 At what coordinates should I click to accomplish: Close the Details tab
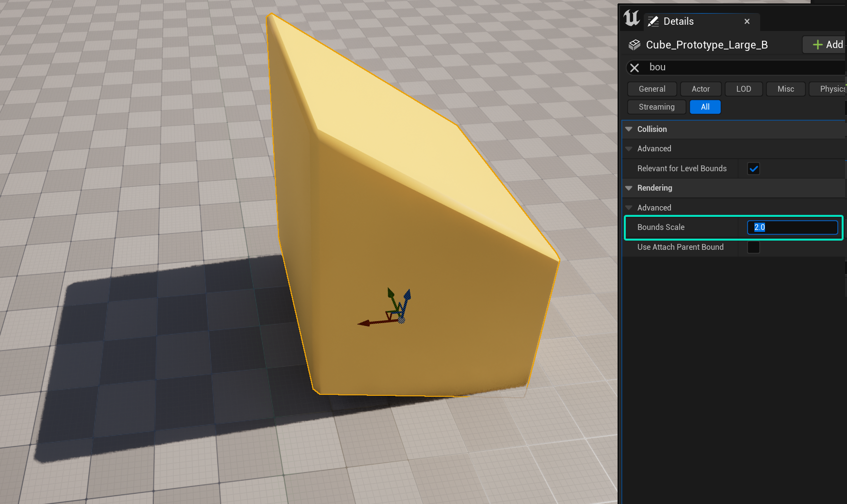pyautogui.click(x=747, y=21)
